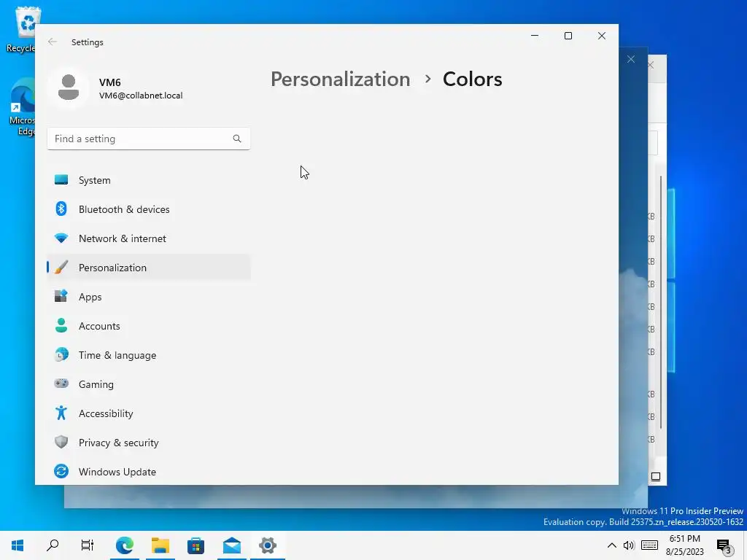This screenshot has width=747, height=560.
Task: Click the Bluetooth icon in sidebar
Action: 61,209
